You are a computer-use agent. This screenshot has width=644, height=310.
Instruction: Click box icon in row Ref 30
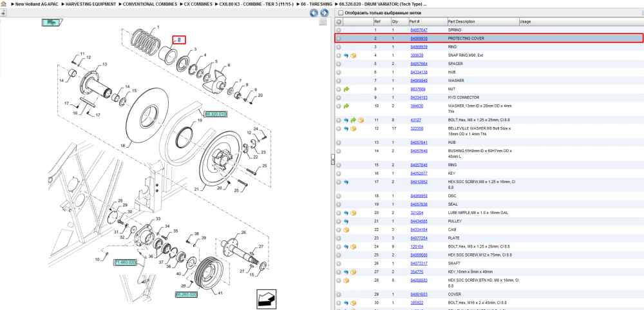coord(353,303)
